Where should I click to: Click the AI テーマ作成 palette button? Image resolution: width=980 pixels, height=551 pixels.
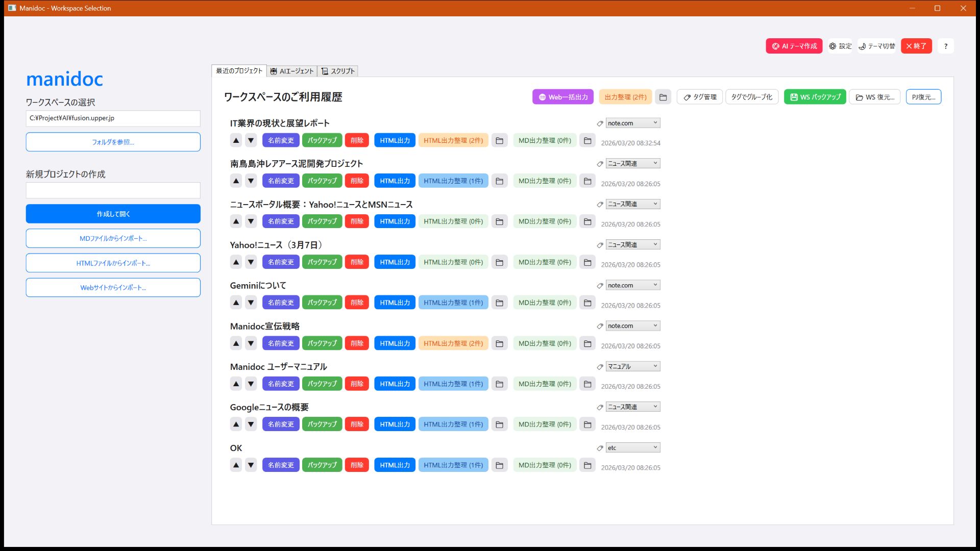[x=794, y=46]
